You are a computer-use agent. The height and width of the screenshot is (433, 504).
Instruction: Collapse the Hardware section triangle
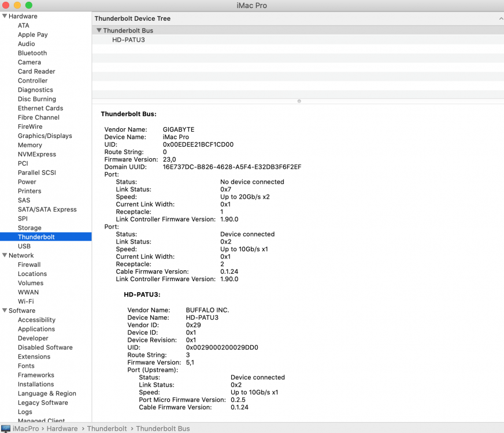pyautogui.click(x=5, y=16)
